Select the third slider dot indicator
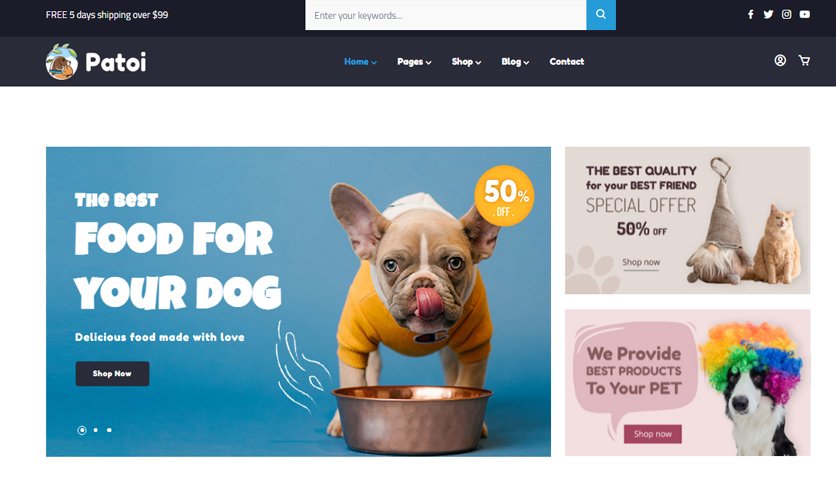The width and height of the screenshot is (836, 484). click(109, 430)
